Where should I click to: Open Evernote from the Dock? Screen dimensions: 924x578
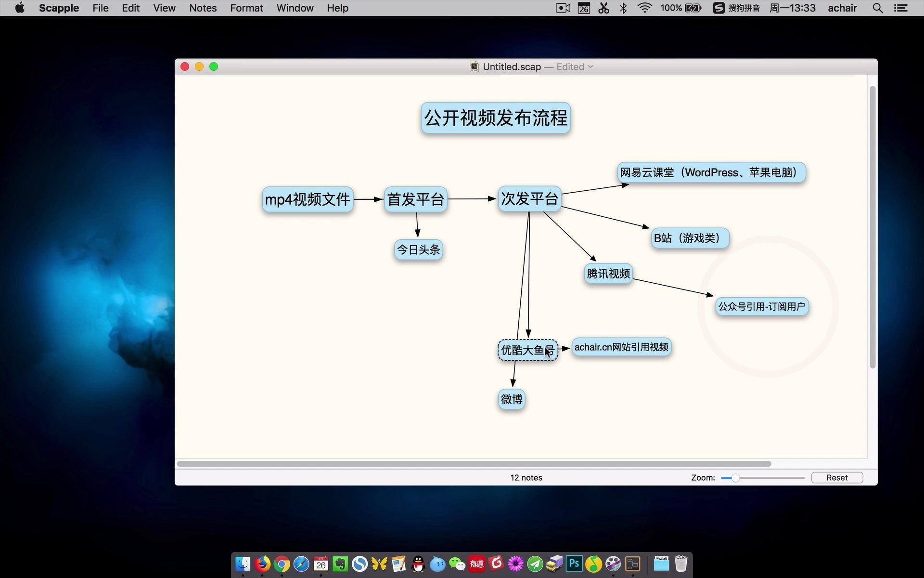[x=340, y=564]
